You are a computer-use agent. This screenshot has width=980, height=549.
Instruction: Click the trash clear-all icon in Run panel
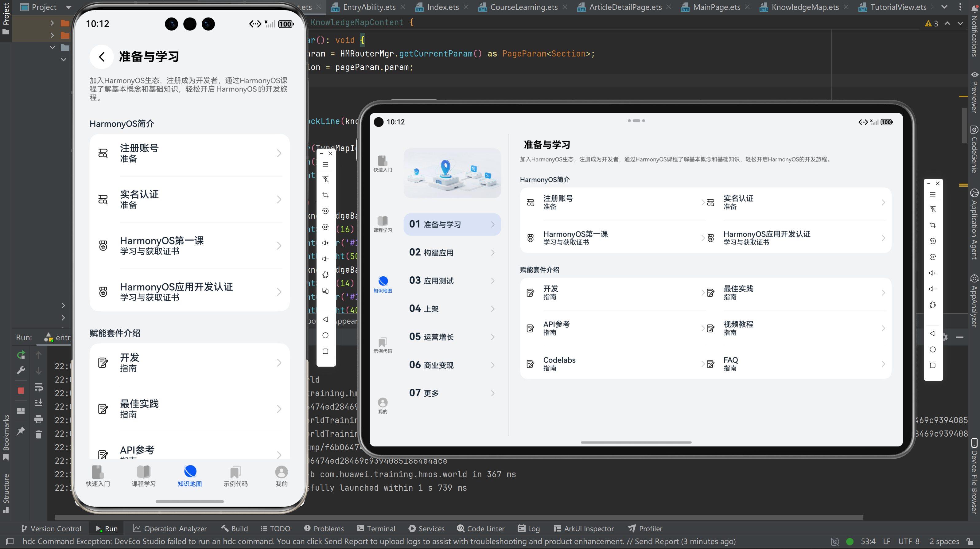(x=38, y=434)
